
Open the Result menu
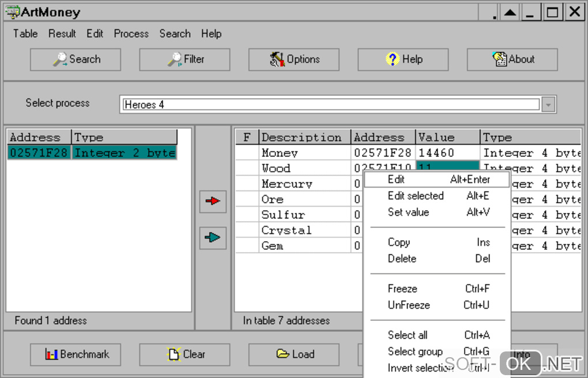[62, 34]
